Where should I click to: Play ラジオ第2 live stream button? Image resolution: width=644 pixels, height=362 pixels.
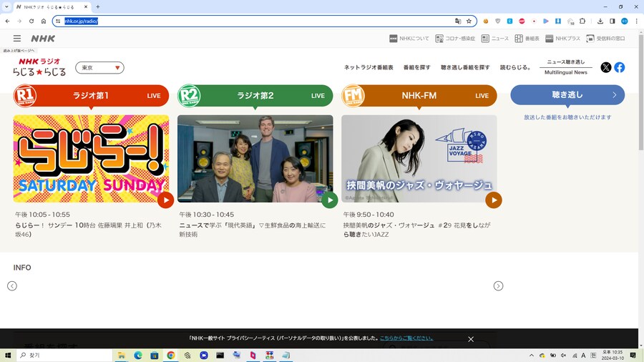329,200
